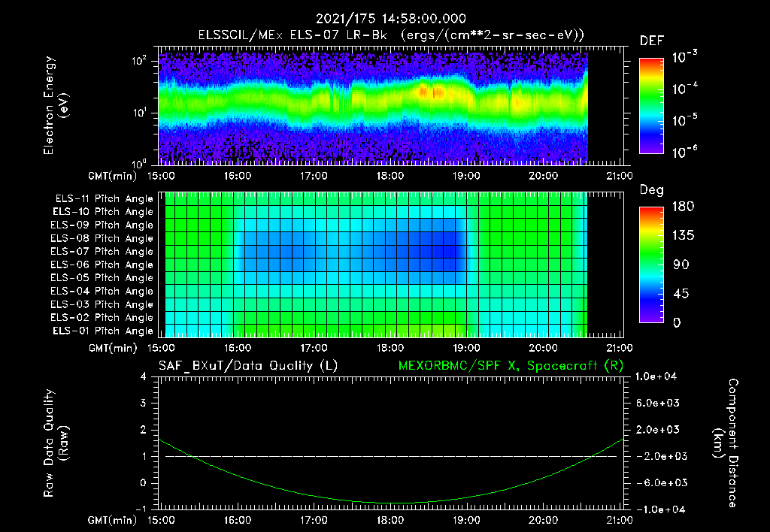Select the ELS-03 Pitch Angle row label

(x=102, y=304)
